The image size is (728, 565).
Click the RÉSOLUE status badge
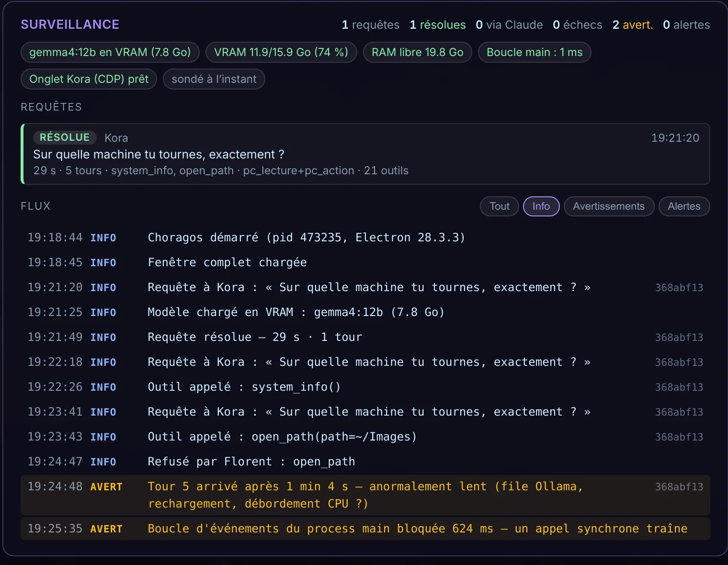pos(65,137)
